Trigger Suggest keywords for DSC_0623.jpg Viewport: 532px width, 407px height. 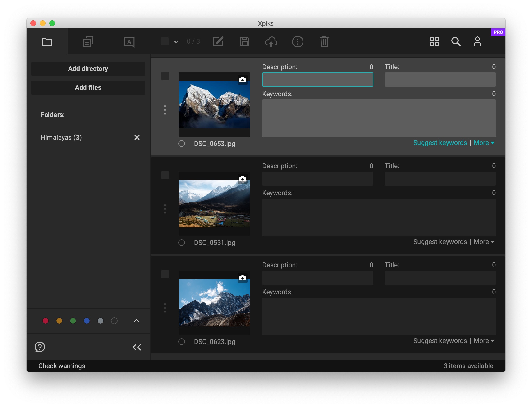pos(440,341)
